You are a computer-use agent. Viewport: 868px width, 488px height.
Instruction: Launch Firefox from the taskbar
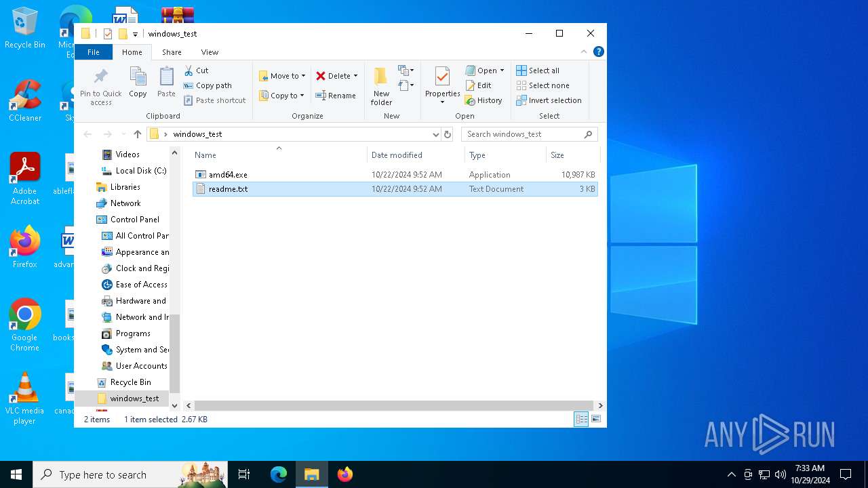pos(345,474)
